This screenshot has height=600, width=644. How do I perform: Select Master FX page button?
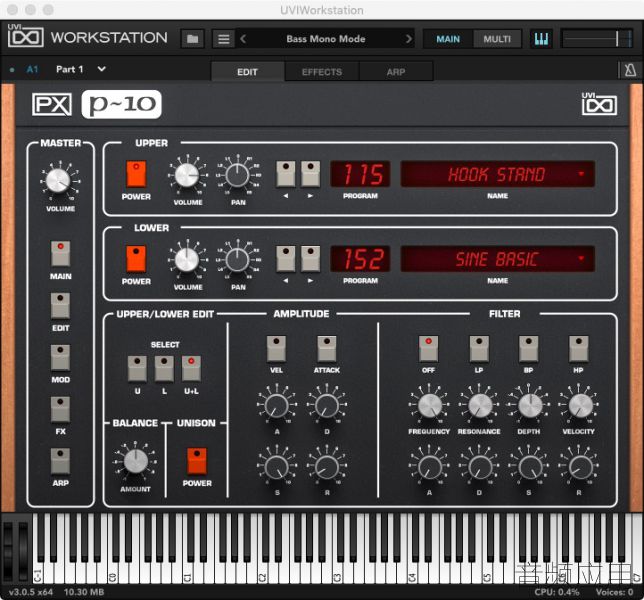60,409
